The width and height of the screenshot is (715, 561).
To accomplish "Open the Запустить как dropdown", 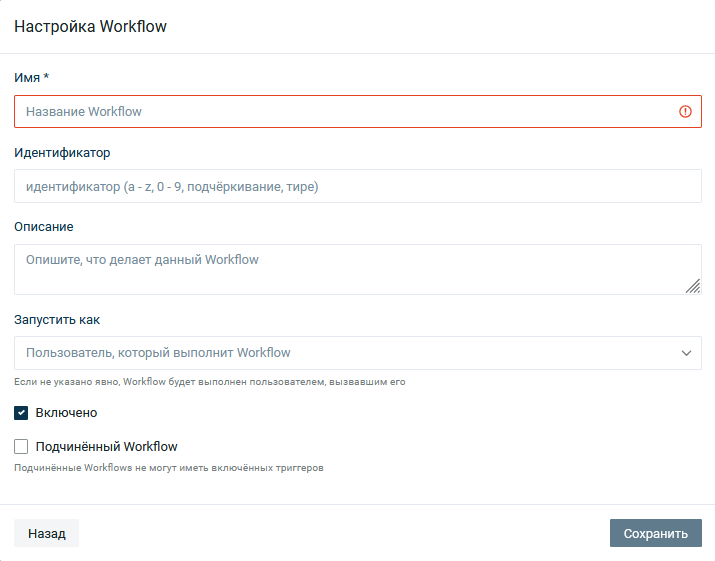I will [x=358, y=353].
